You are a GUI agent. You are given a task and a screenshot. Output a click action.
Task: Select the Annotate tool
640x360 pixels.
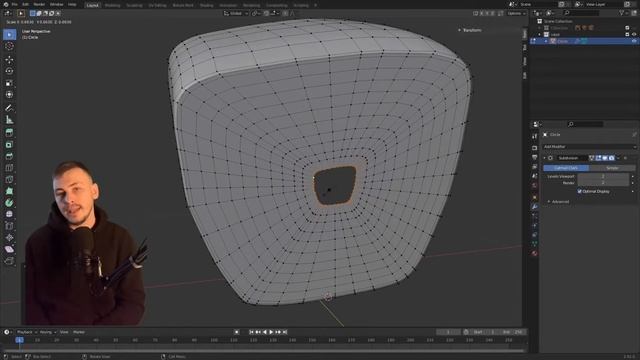click(x=9, y=108)
